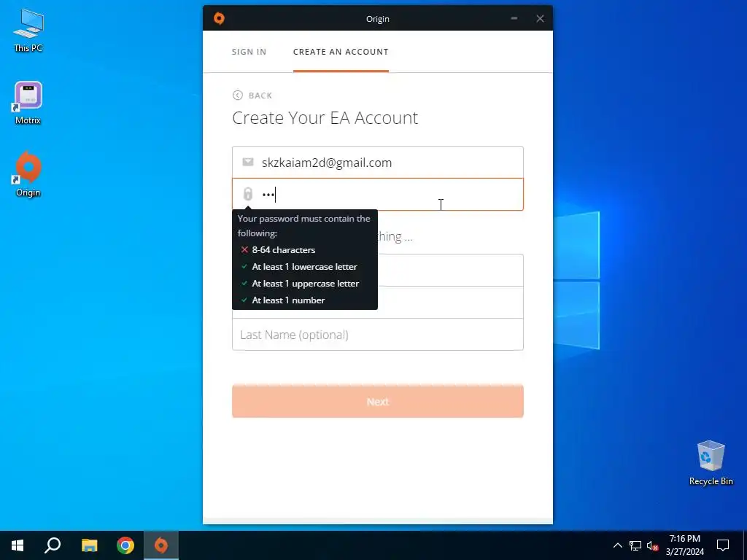
Task: Click "At least 1 number" requirement text
Action: coord(288,300)
